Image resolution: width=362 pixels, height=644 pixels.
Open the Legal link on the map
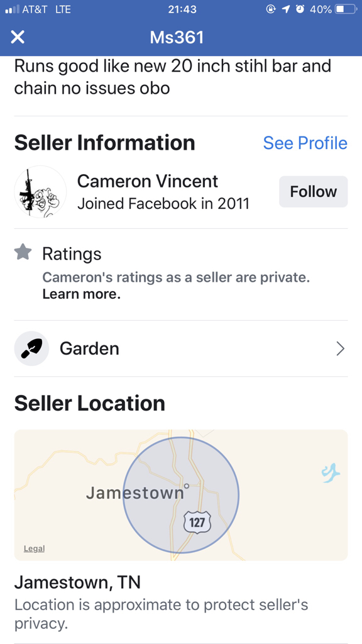pyautogui.click(x=34, y=548)
